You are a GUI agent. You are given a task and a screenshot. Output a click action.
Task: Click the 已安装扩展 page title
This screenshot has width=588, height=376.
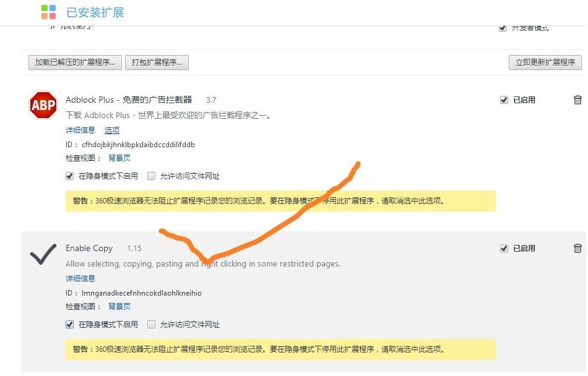95,12
